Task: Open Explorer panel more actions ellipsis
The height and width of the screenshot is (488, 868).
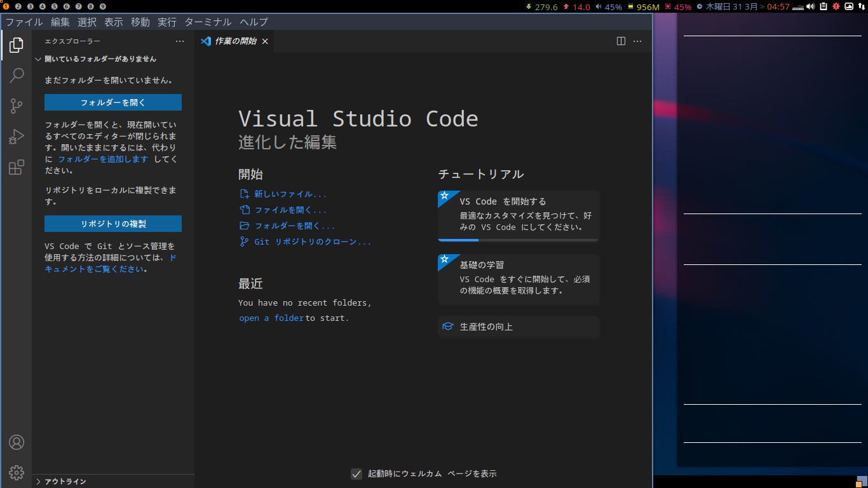Action: click(180, 41)
